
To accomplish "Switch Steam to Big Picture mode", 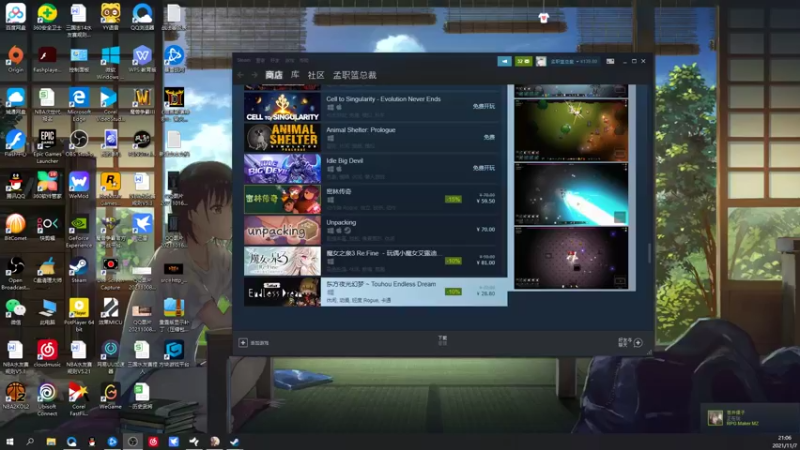I will 610,61.
